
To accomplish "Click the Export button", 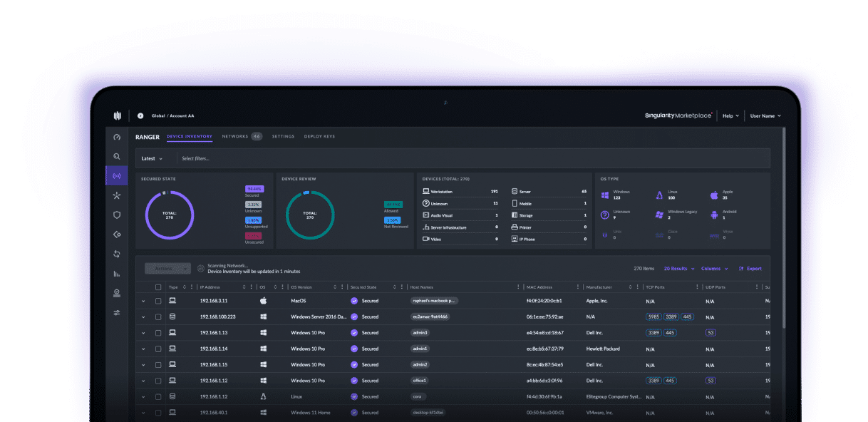I will coord(750,269).
